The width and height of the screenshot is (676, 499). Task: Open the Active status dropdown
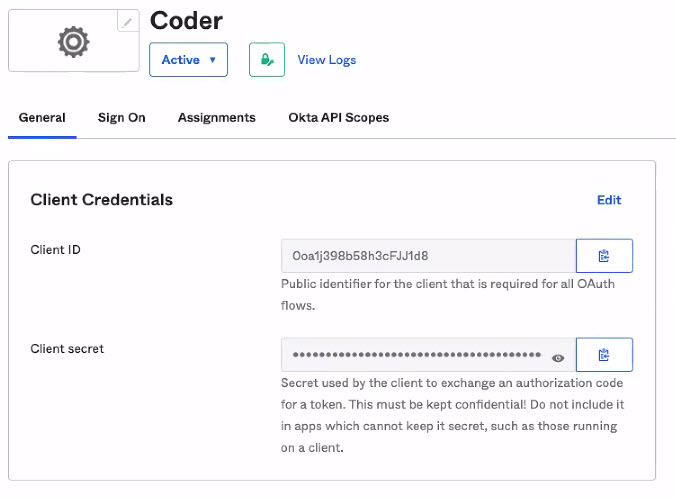click(188, 60)
